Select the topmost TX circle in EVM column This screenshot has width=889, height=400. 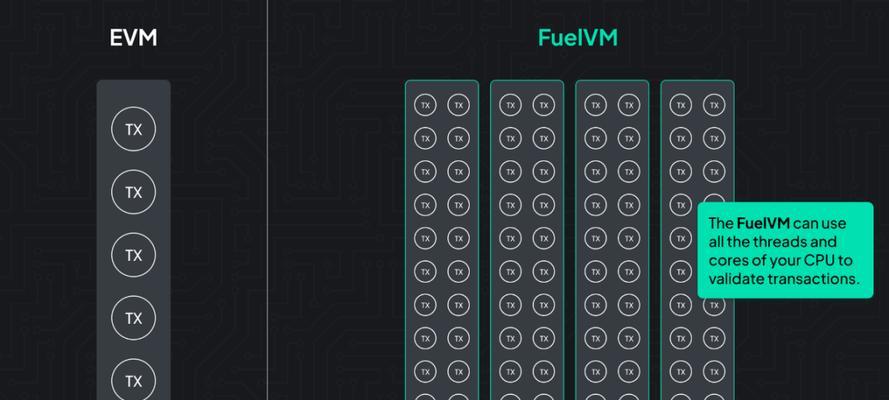[x=133, y=130]
